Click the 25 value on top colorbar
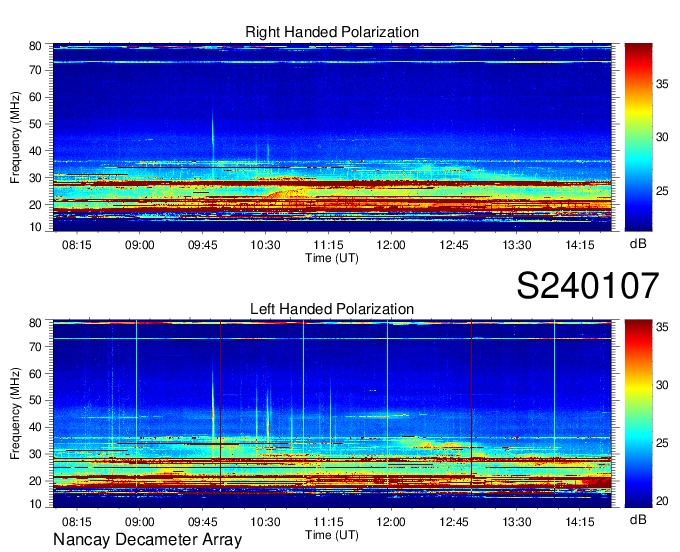Viewport: 680px width, 552px height. click(662, 191)
